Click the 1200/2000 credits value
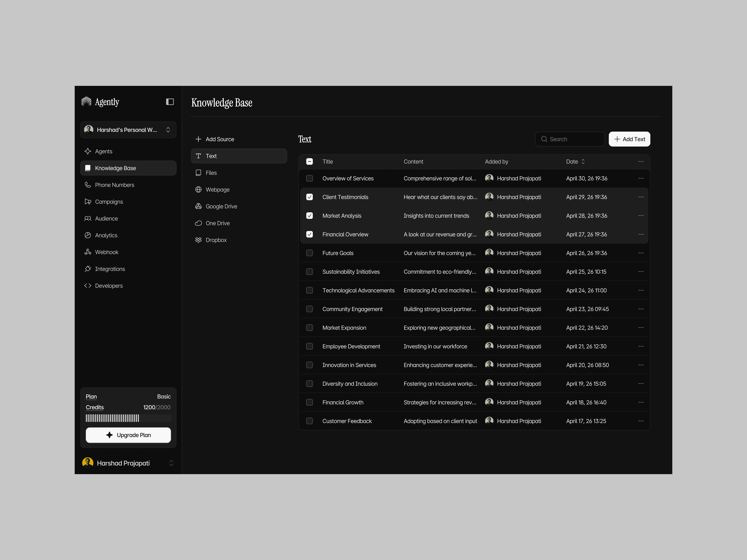The height and width of the screenshot is (560, 747). point(157,407)
